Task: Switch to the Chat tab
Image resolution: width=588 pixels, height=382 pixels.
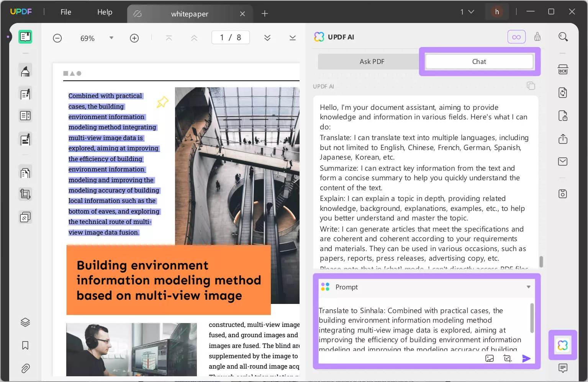Action: [479, 62]
